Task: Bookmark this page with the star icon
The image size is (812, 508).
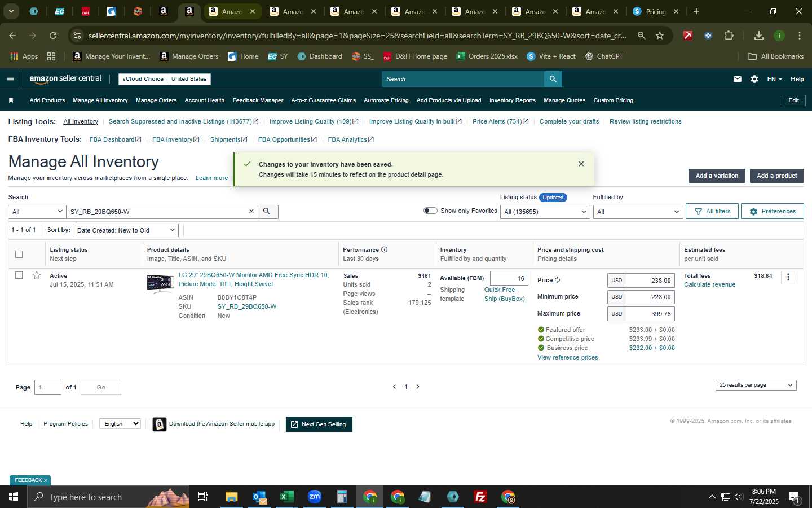Action: [660, 36]
